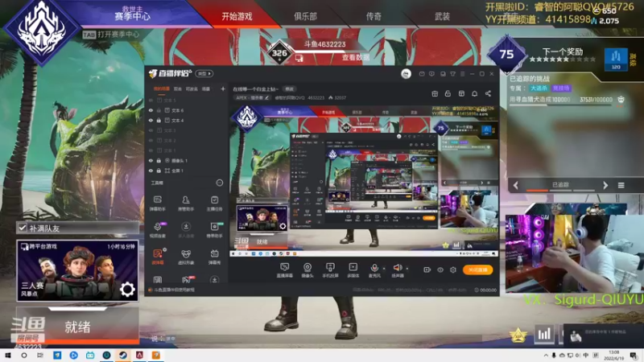
Task: Switch to the 传奇 game tab
Action: (374, 16)
